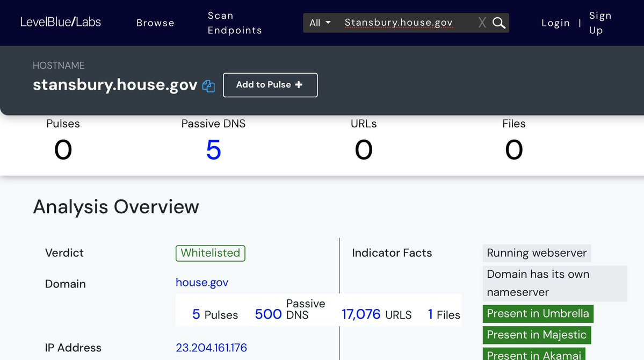The image size is (644, 360).
Task: Click the Sign Up link
Action: [x=599, y=23]
